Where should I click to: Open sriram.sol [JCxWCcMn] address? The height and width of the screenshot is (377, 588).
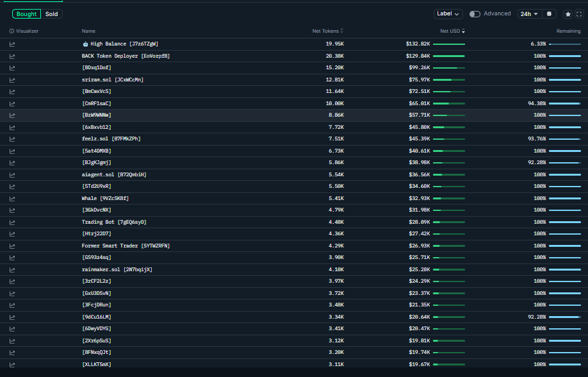click(113, 80)
